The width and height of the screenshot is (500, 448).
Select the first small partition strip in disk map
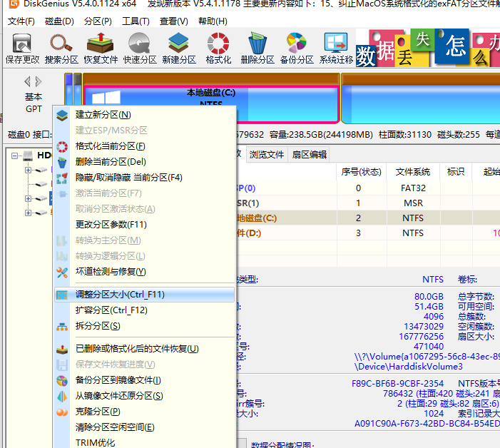click(x=68, y=89)
